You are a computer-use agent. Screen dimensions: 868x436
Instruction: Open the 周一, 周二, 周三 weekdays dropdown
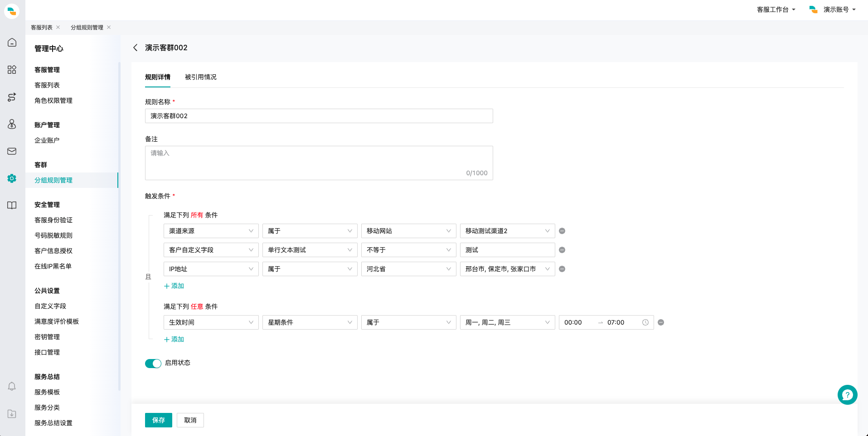coord(507,322)
